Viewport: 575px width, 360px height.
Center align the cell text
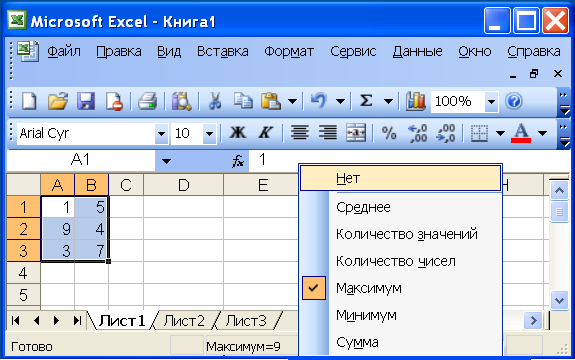coord(300,133)
